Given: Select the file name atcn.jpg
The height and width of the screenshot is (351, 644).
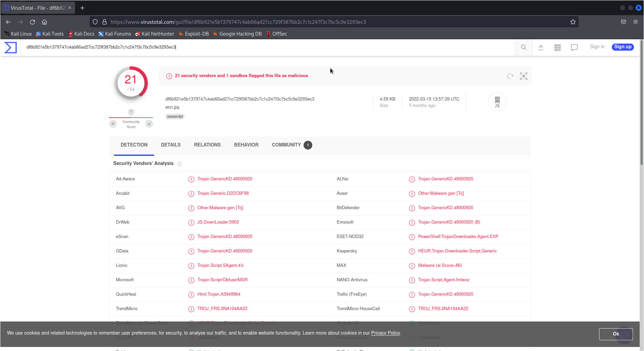Looking at the screenshot, I should pyautogui.click(x=172, y=107).
